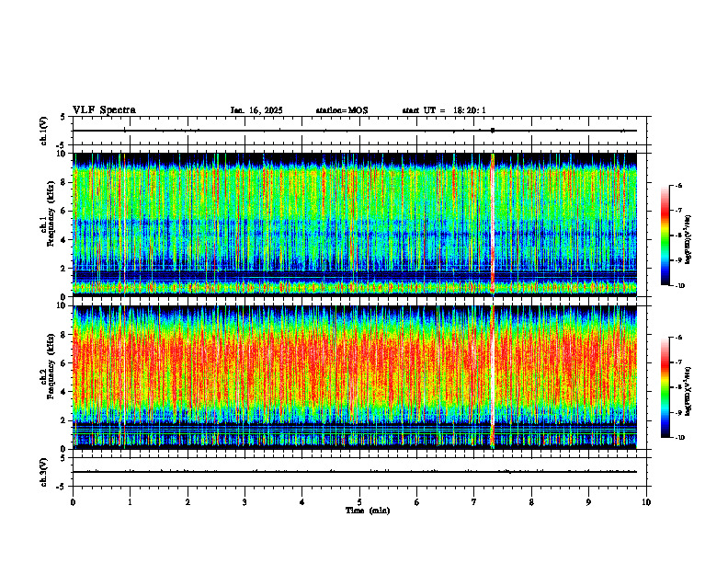Click the "-6" value on ch.1 colorbar
This screenshot has width=728, height=563.
(x=678, y=185)
